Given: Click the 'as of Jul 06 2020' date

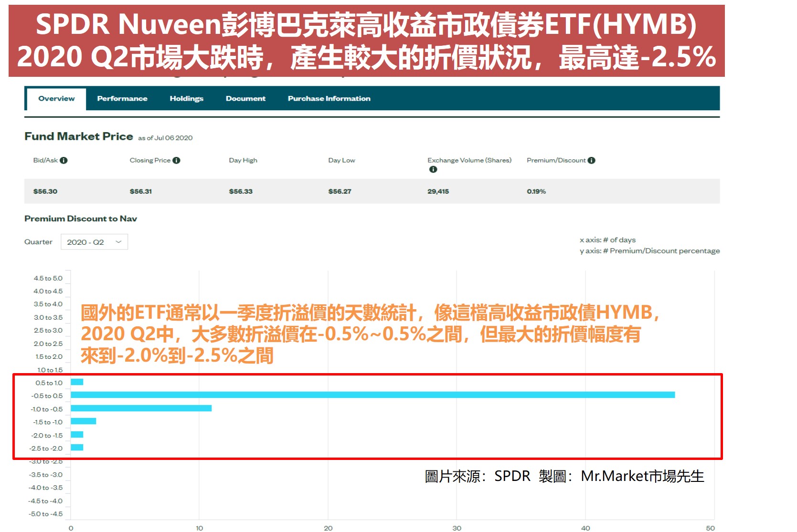Looking at the screenshot, I should [x=165, y=138].
